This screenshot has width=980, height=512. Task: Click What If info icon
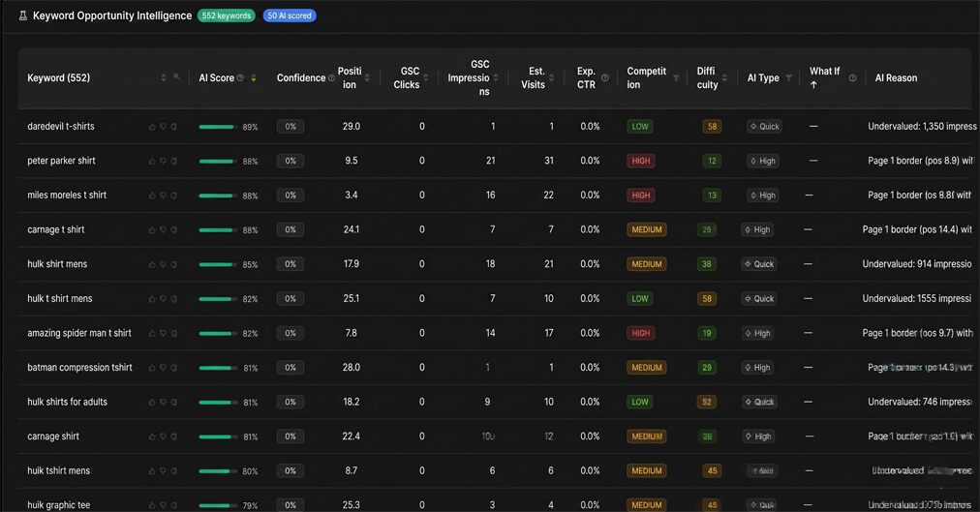click(852, 78)
